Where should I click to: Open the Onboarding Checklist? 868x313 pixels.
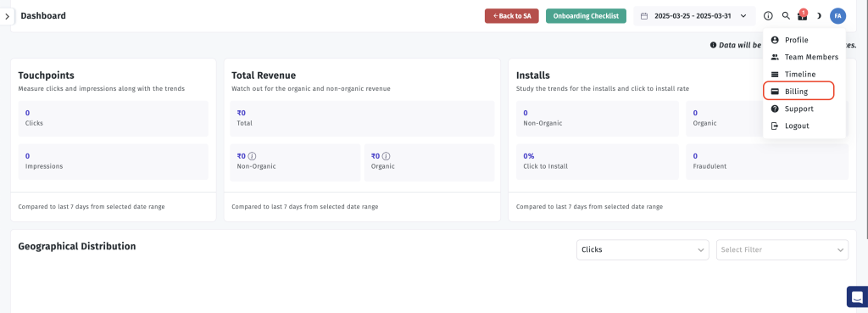586,16
